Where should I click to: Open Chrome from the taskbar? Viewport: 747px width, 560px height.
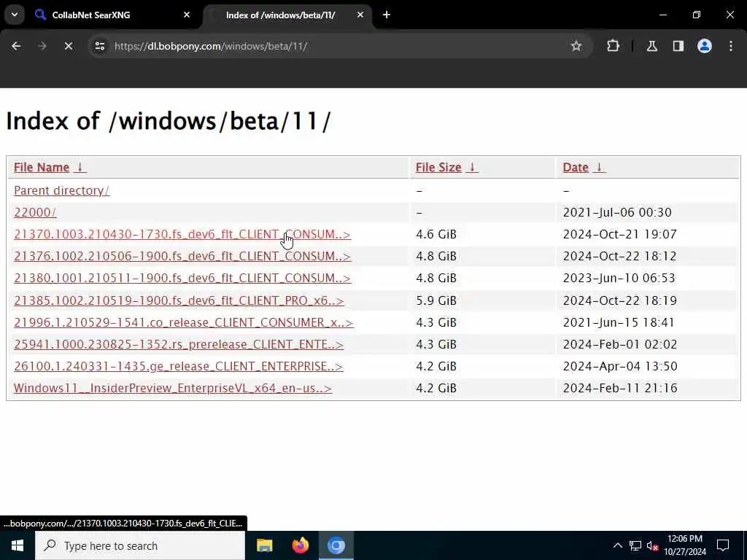point(336,545)
